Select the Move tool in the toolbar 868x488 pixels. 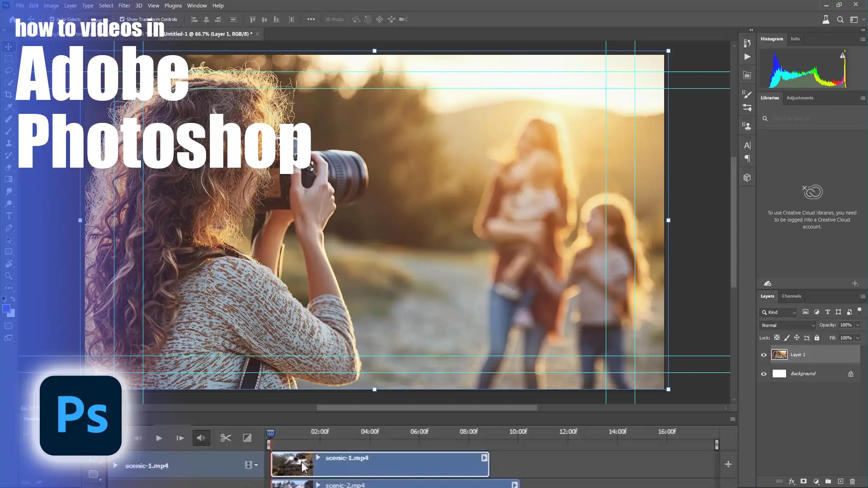click(9, 47)
